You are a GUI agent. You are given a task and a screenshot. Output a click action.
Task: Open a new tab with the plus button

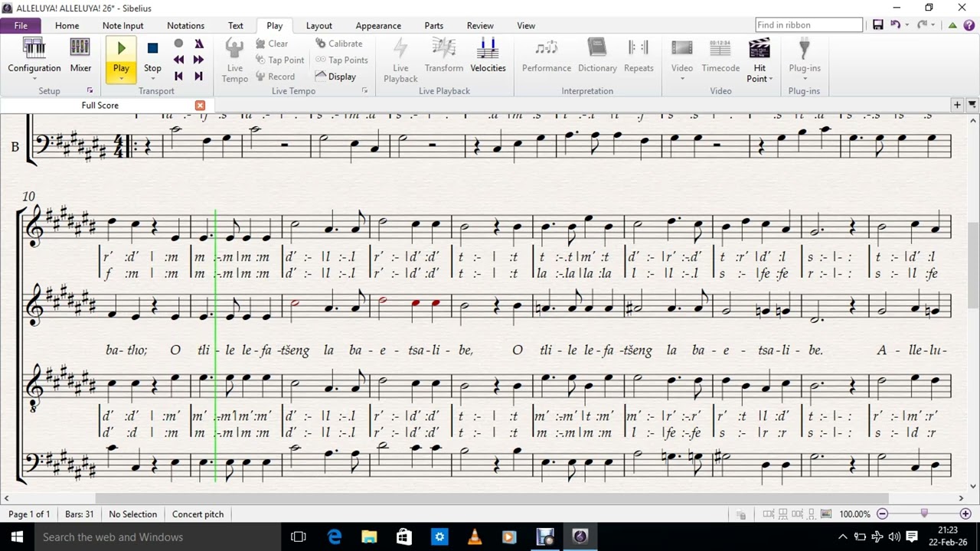click(957, 105)
